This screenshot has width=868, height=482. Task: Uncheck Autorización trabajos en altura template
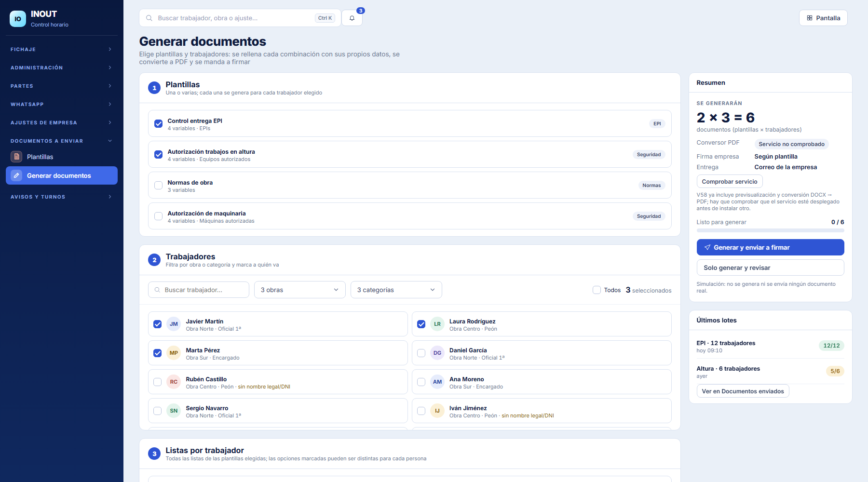[x=158, y=154]
